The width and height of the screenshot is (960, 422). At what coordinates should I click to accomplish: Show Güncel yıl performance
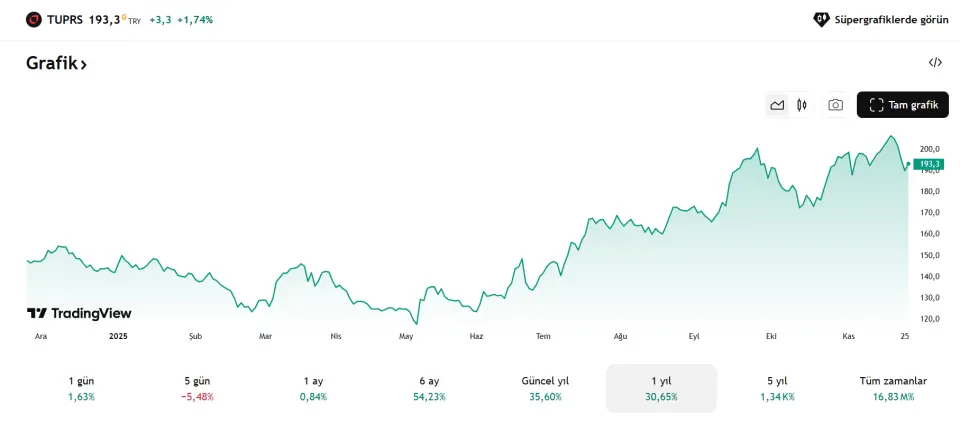click(x=545, y=388)
